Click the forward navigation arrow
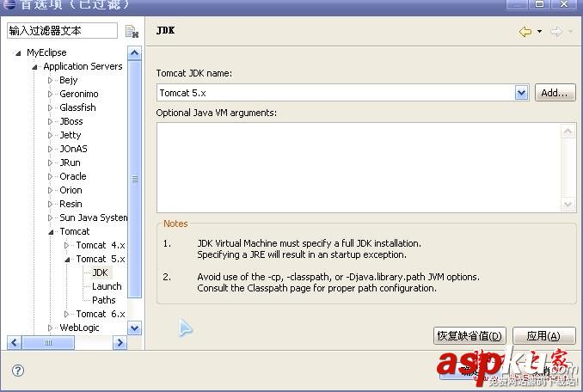Image resolution: width=583 pixels, height=392 pixels. pos(555,32)
